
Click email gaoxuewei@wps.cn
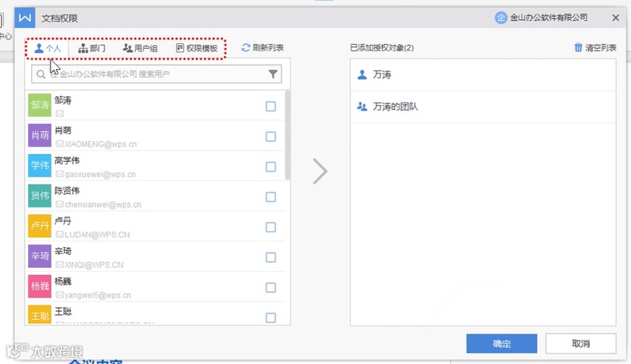point(100,174)
